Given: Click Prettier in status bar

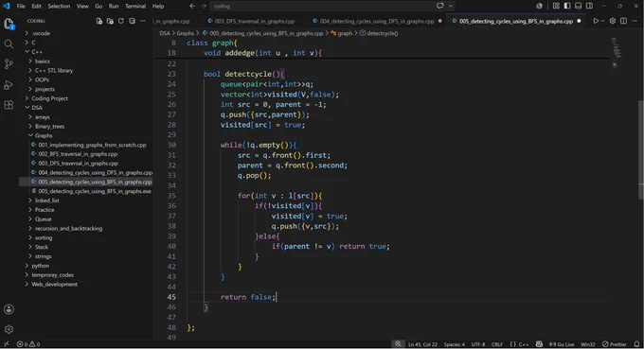Looking at the screenshot, I should coord(615,344).
